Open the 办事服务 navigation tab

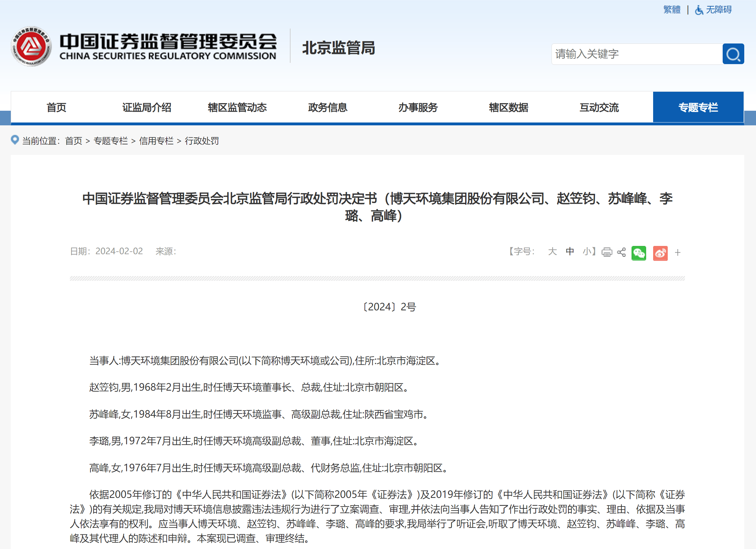pos(418,107)
